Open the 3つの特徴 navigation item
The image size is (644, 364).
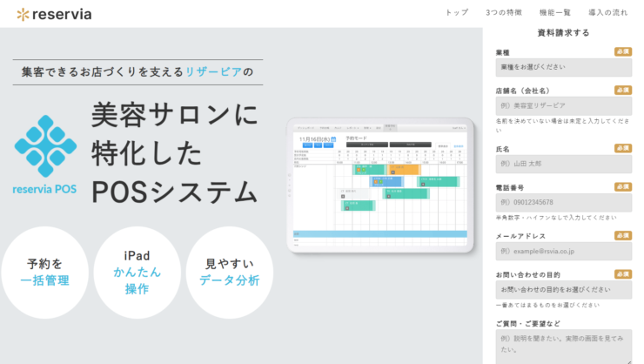504,12
